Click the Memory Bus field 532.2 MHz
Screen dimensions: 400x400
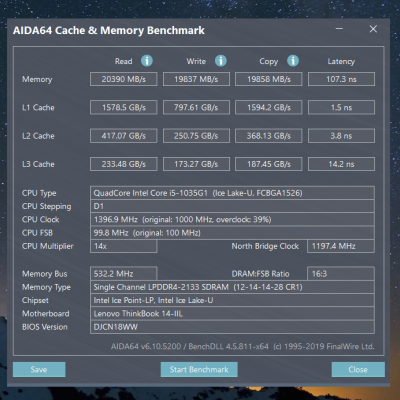124,274
